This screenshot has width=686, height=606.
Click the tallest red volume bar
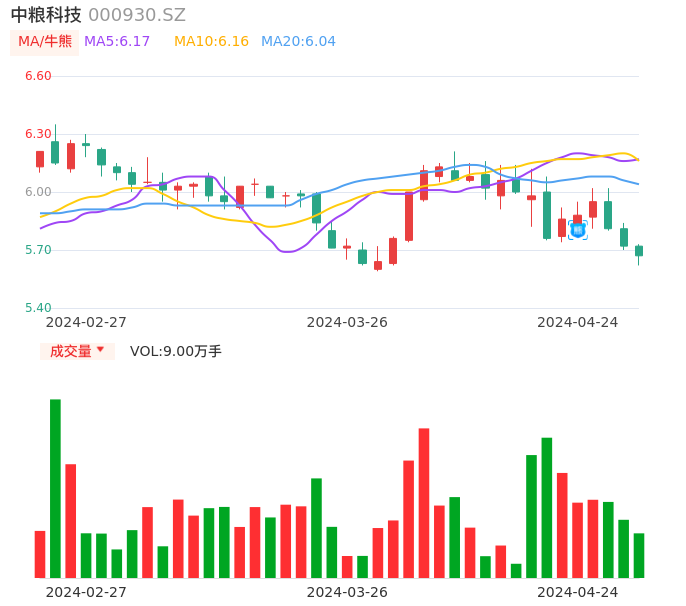pyautogui.click(x=424, y=503)
